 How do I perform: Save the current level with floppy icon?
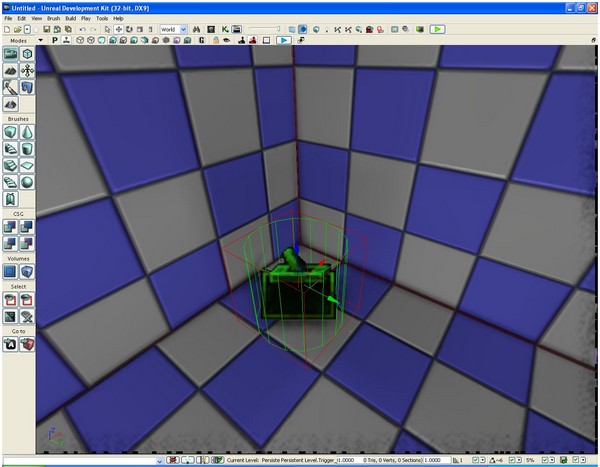[46, 29]
